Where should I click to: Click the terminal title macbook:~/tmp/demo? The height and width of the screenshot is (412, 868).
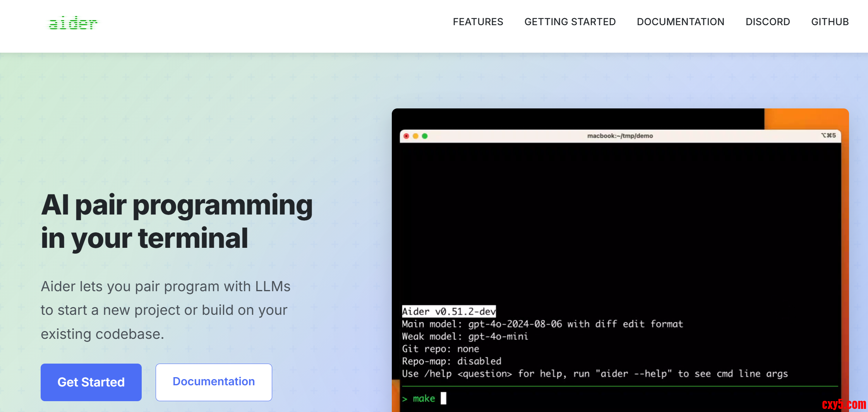620,136
